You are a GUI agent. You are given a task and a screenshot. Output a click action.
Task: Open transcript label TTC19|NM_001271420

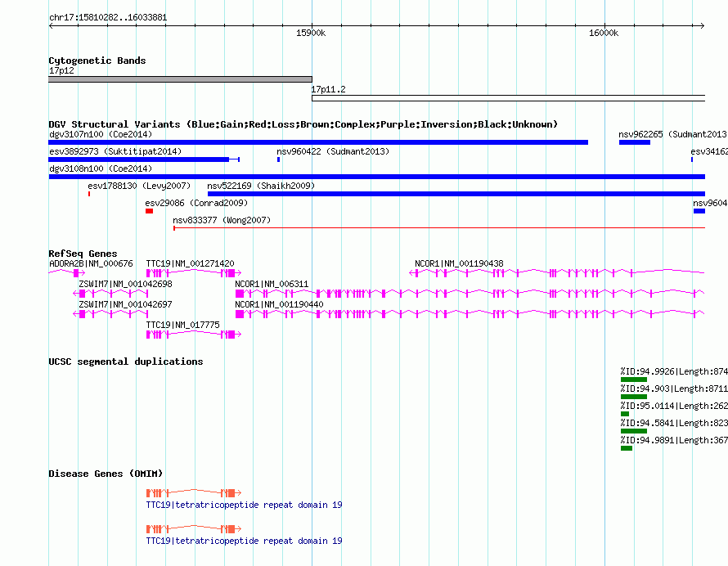[190, 263]
